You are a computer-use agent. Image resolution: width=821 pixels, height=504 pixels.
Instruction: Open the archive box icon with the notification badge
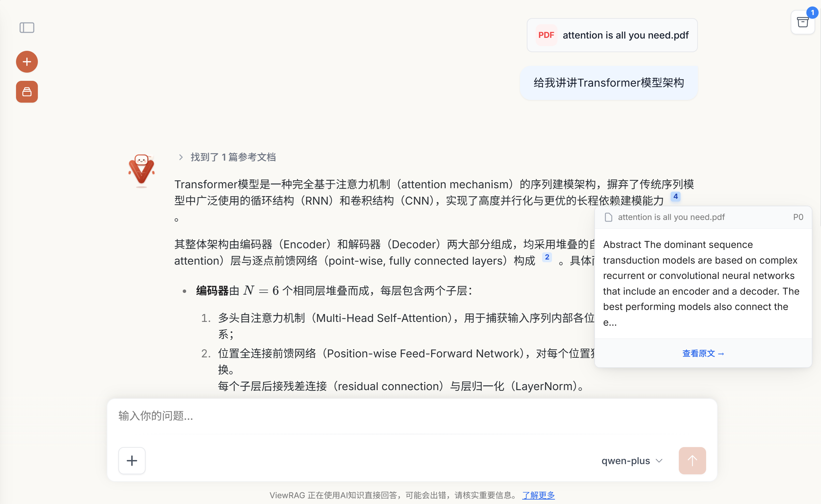[803, 23]
